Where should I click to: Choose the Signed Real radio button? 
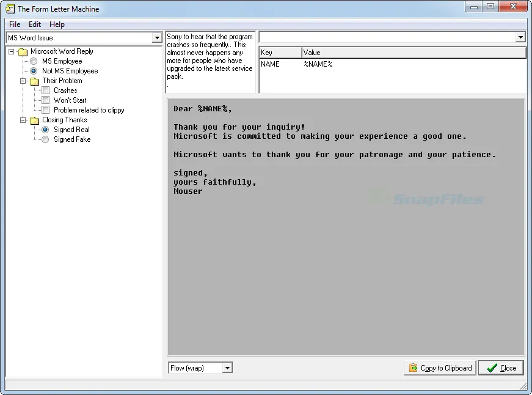click(45, 130)
